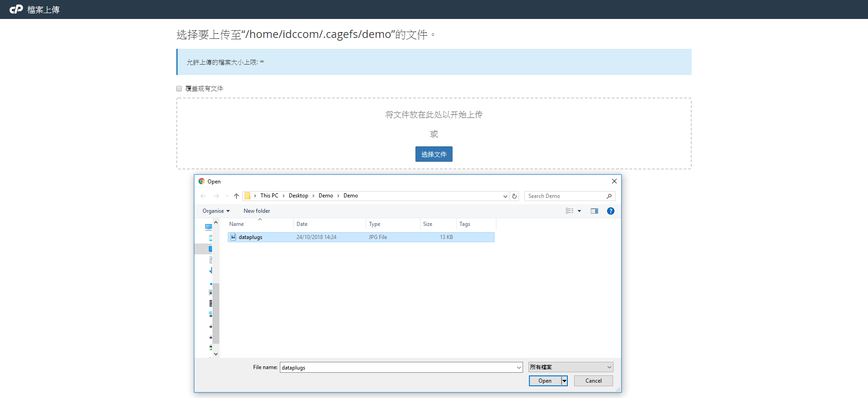The image size is (868, 398).
Task: Click the search magnifier icon
Action: [x=609, y=196]
